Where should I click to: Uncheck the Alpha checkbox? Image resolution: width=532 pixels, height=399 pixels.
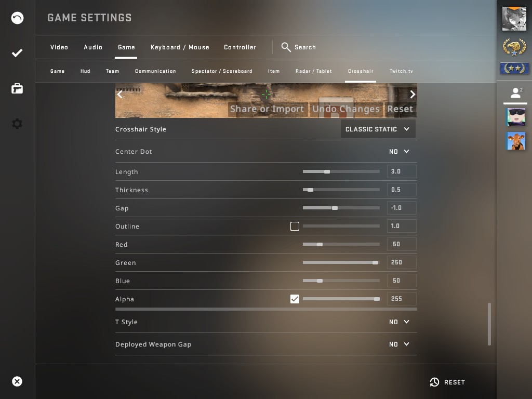click(295, 299)
